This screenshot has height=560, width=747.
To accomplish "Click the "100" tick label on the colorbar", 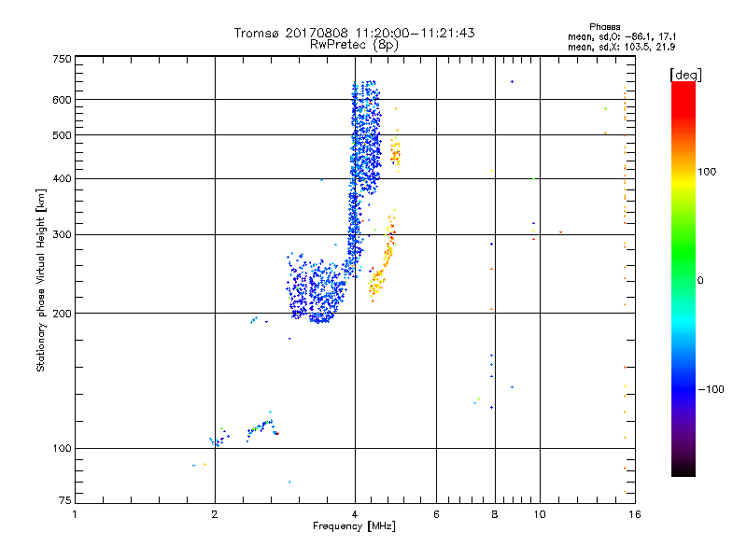I will tap(707, 172).
